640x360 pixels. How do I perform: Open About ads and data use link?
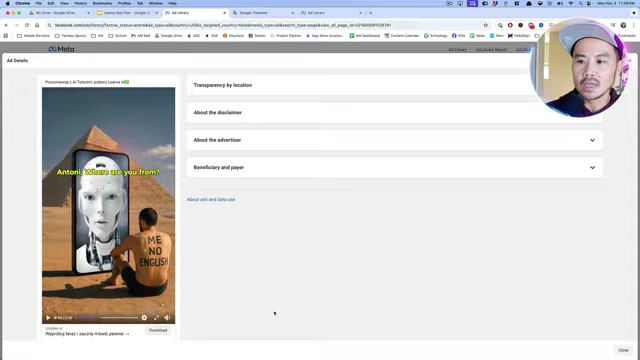click(211, 200)
